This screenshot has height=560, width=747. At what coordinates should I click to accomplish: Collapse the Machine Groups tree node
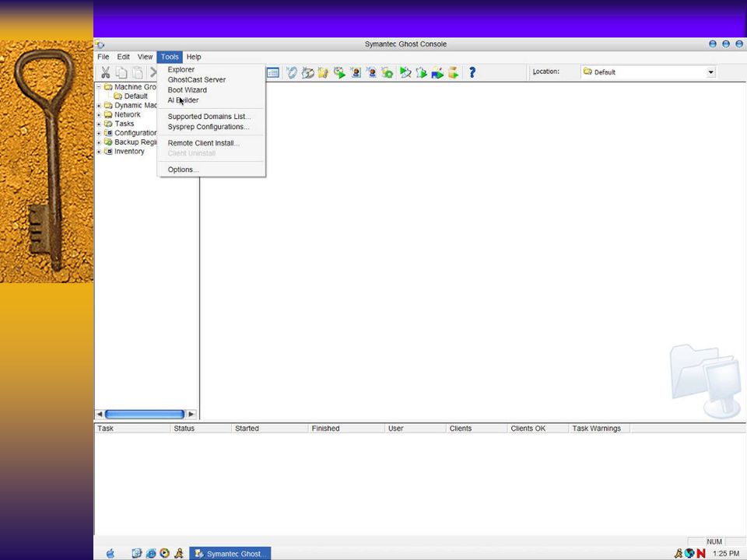[x=99, y=86]
